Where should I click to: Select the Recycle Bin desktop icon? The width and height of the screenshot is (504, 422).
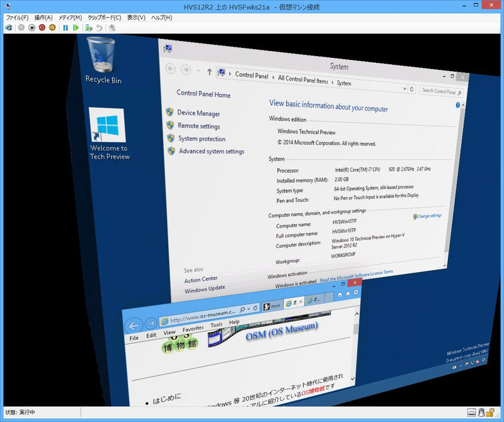click(103, 60)
